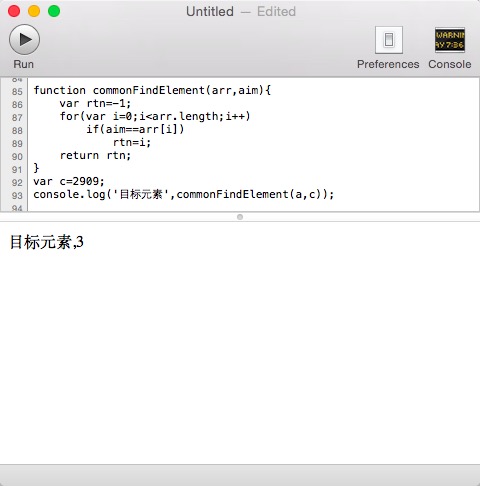Open the Console warning icon
Screen dimensions: 480x486
click(x=450, y=40)
